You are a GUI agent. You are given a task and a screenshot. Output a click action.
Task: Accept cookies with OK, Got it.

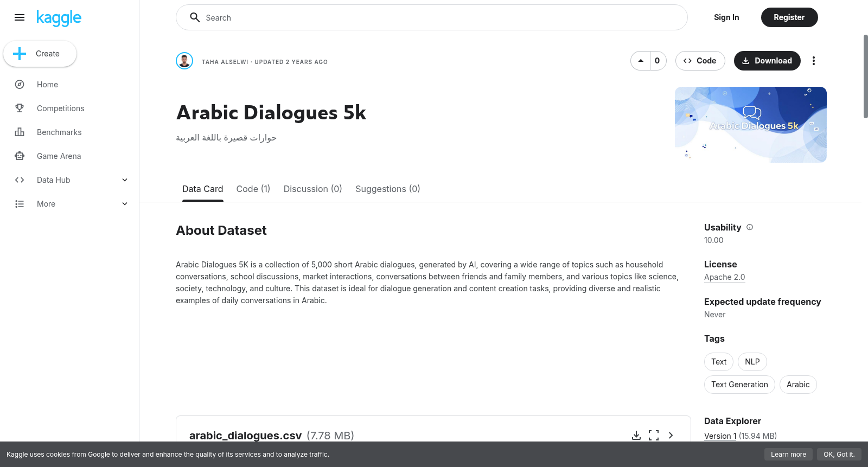(839, 455)
